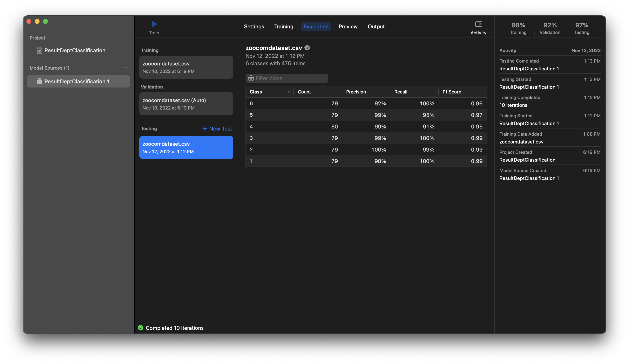Open the Preview tab
629x364 pixels.
tap(348, 26)
